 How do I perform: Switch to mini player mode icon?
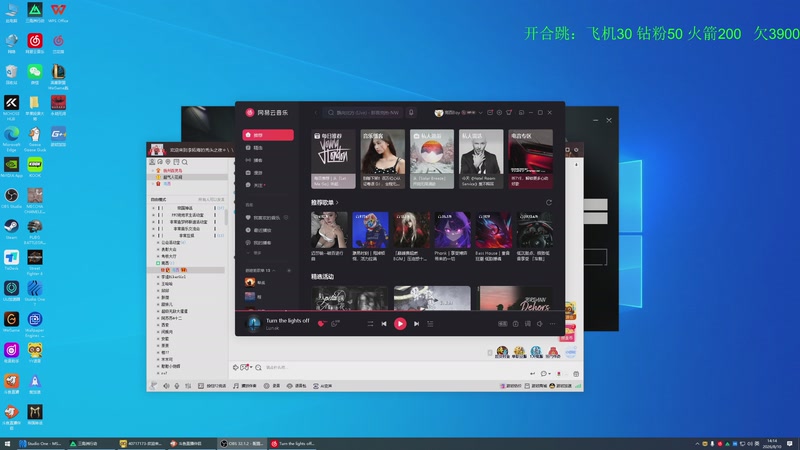521,112
